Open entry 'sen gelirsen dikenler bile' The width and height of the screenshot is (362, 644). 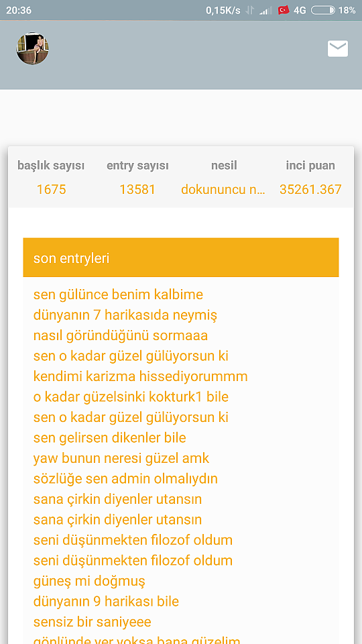(x=109, y=438)
